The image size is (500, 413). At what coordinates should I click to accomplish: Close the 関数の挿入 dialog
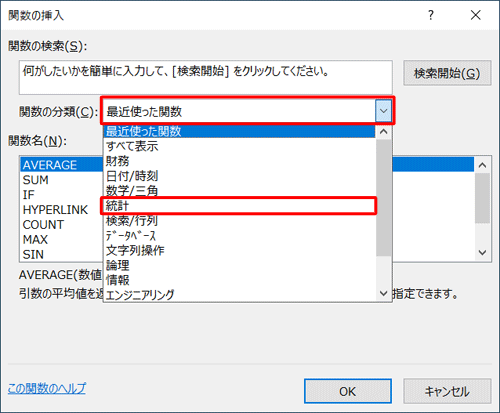(x=476, y=15)
